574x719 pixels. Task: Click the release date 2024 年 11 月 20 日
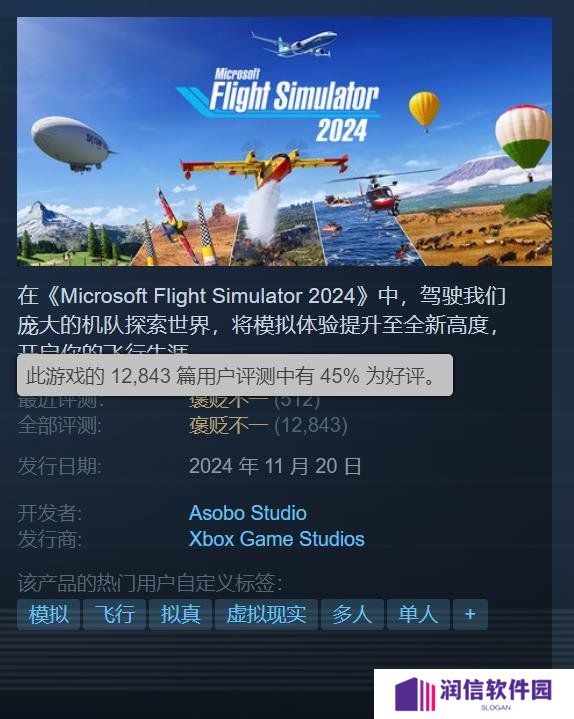(x=275, y=466)
